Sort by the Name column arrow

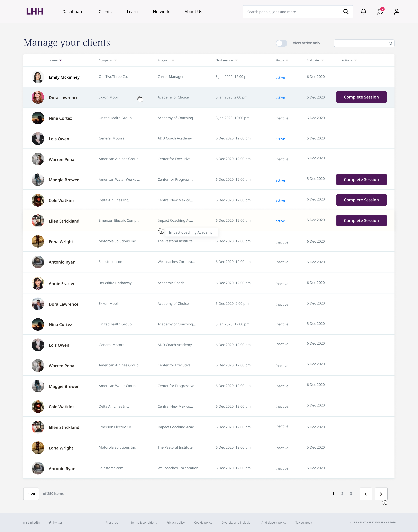[61, 60]
